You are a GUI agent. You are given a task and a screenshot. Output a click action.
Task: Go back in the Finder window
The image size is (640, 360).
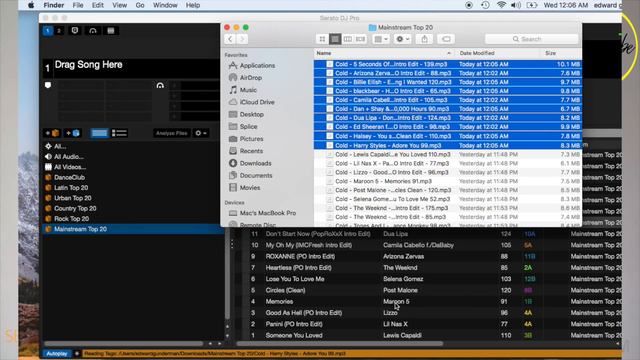tap(230, 39)
